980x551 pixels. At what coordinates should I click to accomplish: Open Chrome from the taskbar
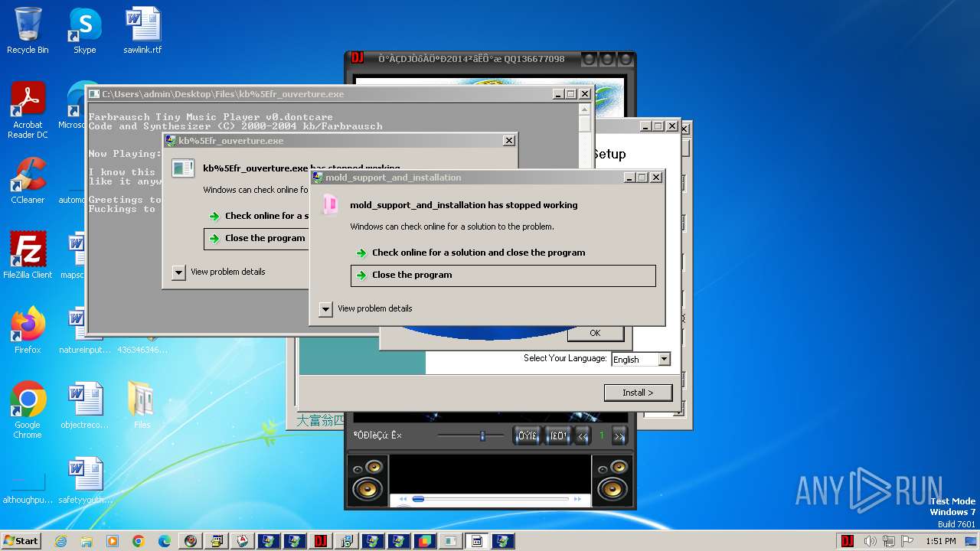(x=139, y=541)
